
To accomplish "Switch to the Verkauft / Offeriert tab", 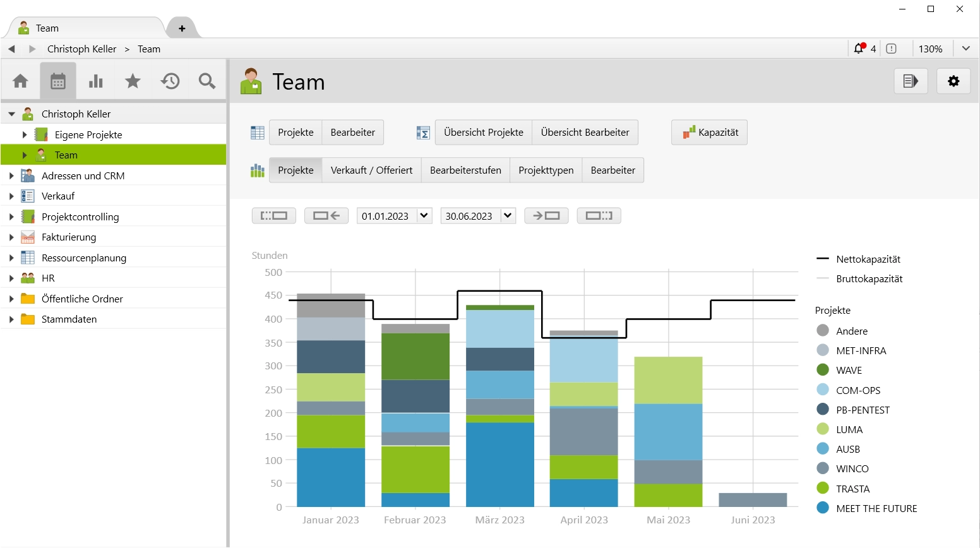I will point(371,170).
